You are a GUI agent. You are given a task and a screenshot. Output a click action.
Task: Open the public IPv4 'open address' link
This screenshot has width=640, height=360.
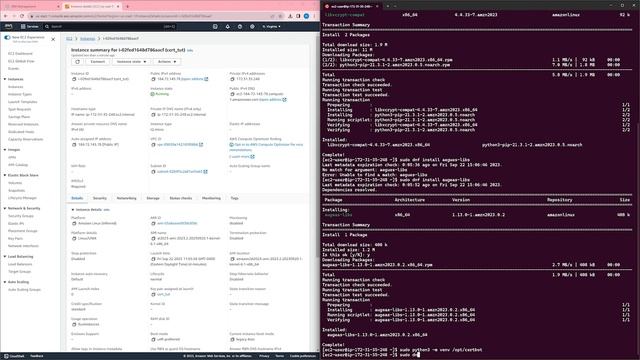[194, 79]
